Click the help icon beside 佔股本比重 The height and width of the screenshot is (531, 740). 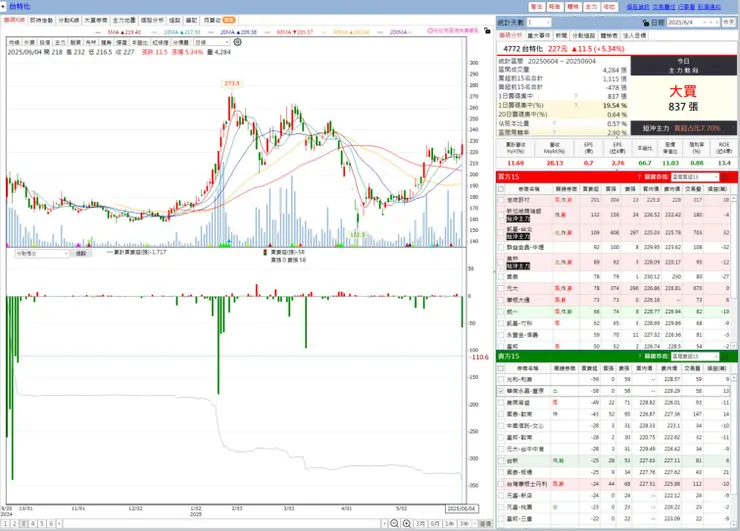click(x=554, y=123)
